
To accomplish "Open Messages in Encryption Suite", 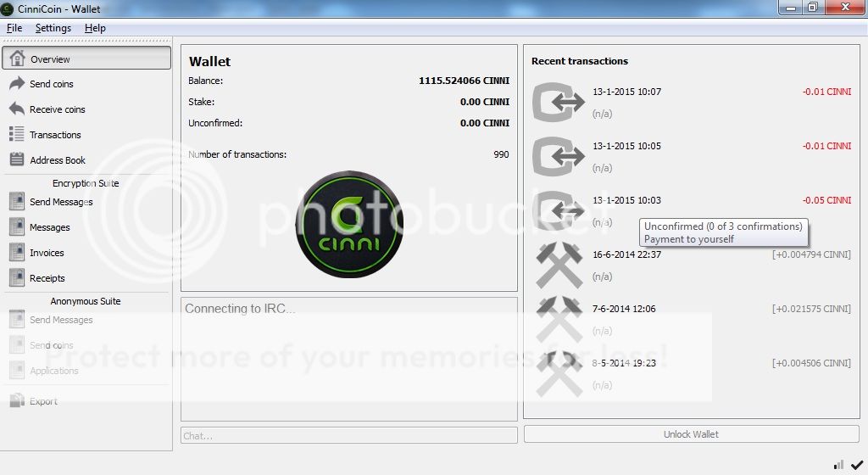I will pyautogui.click(x=86, y=227).
